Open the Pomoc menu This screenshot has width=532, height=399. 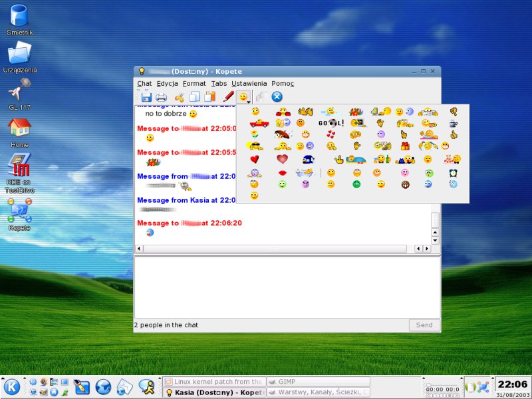pos(283,84)
